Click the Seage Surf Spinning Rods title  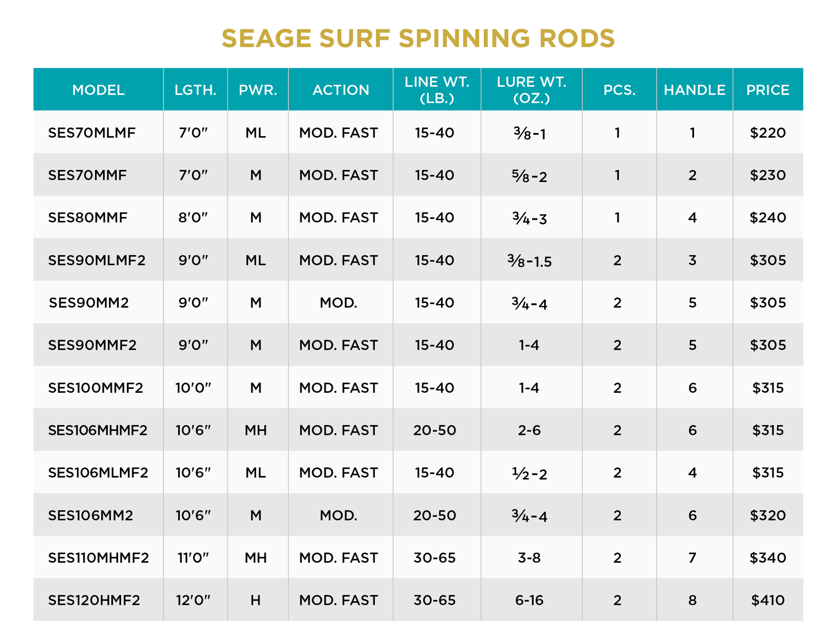click(418, 39)
